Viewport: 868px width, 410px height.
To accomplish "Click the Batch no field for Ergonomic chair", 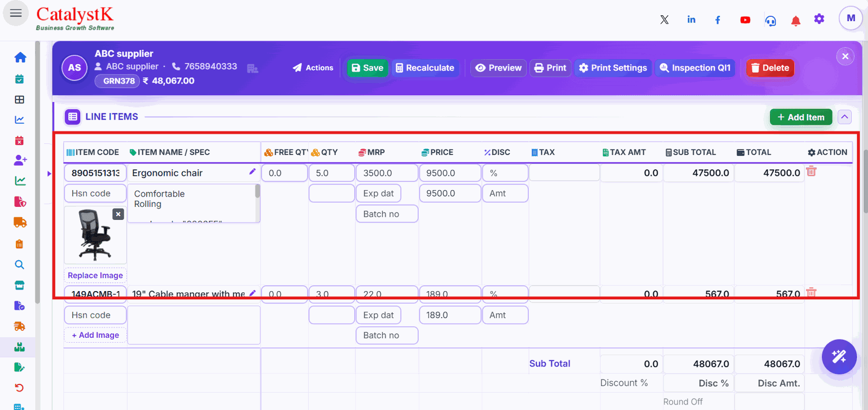I will 387,214.
